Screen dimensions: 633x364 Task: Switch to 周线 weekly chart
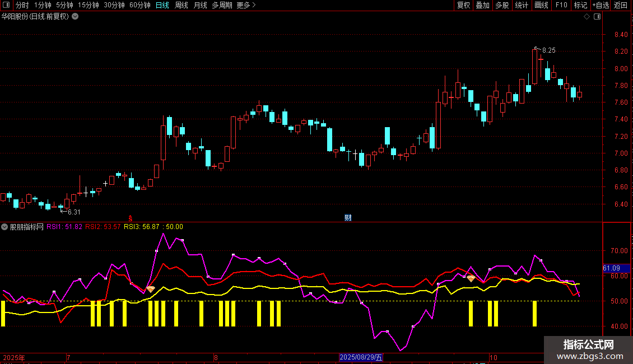pos(181,5)
